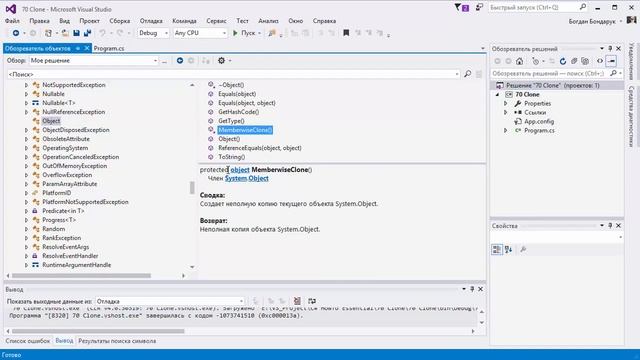
Task: Expand the Properties node
Action: pos(506,103)
